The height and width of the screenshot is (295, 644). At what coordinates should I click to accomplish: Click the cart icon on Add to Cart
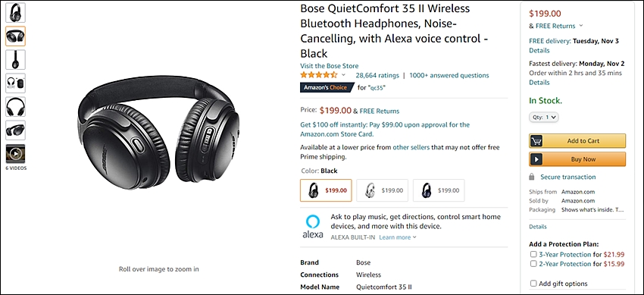(536, 141)
